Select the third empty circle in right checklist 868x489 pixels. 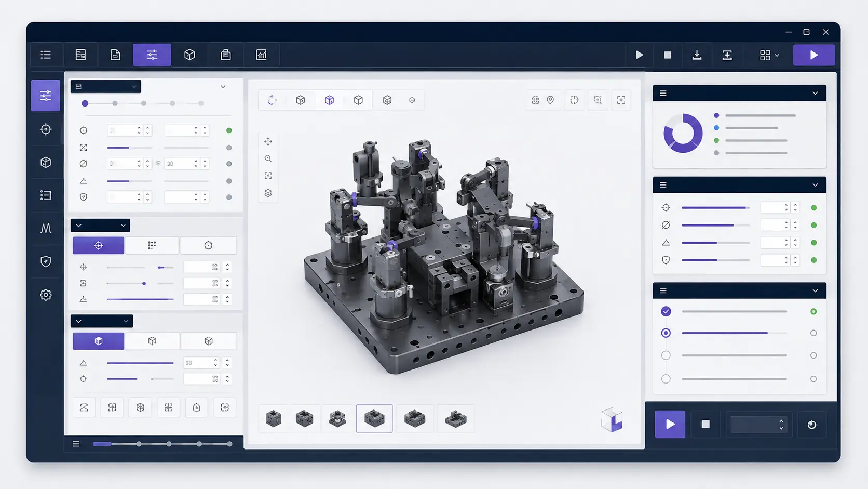(666, 355)
